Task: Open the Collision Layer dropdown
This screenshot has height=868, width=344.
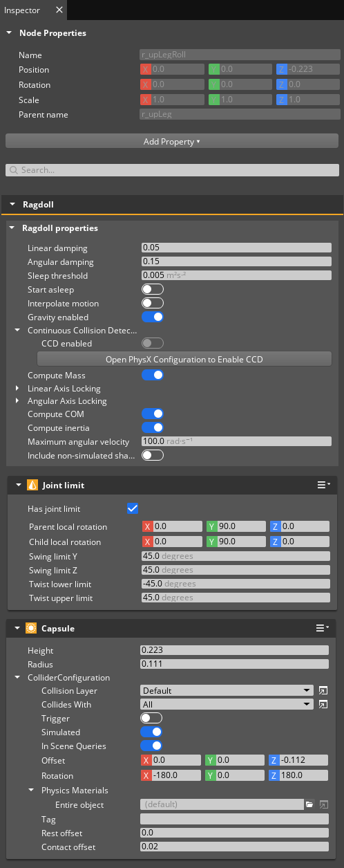Action: coord(227,690)
